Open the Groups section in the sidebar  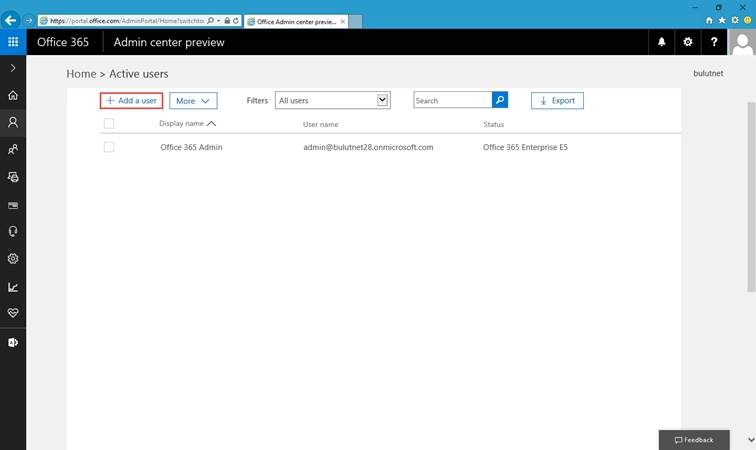click(13, 150)
